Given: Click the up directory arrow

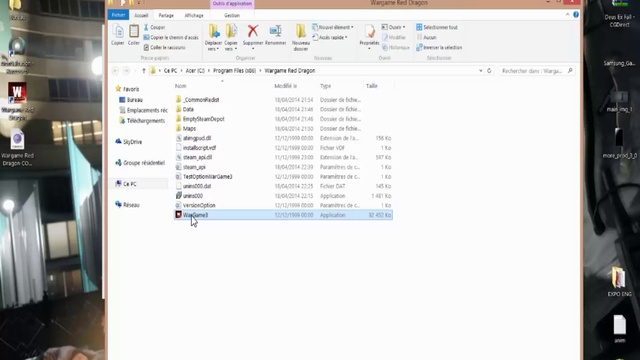Looking at the screenshot, I should (x=144, y=71).
